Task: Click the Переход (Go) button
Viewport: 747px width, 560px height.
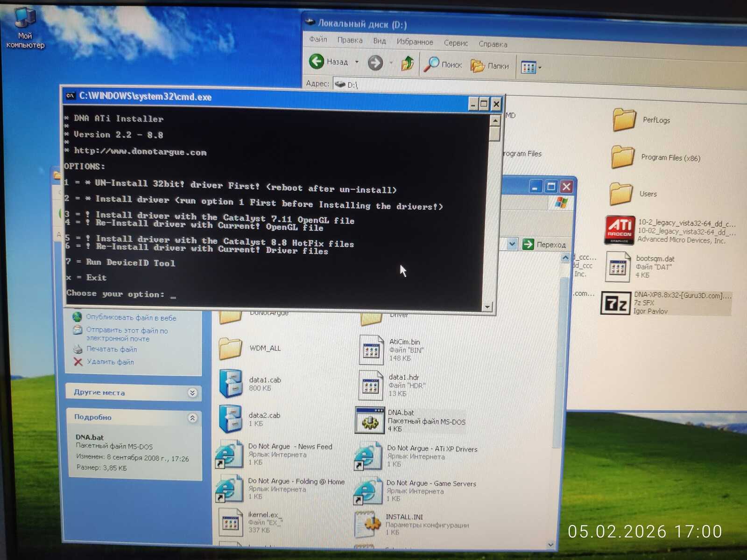Action: pyautogui.click(x=544, y=244)
